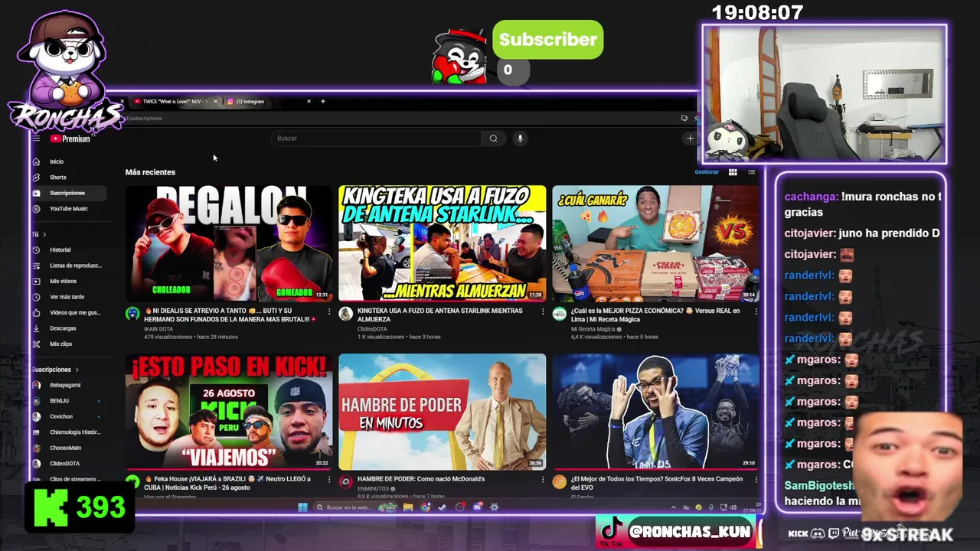The height and width of the screenshot is (551, 980).
Task: Click ENMINUTOS channel avatar
Action: coord(345,481)
